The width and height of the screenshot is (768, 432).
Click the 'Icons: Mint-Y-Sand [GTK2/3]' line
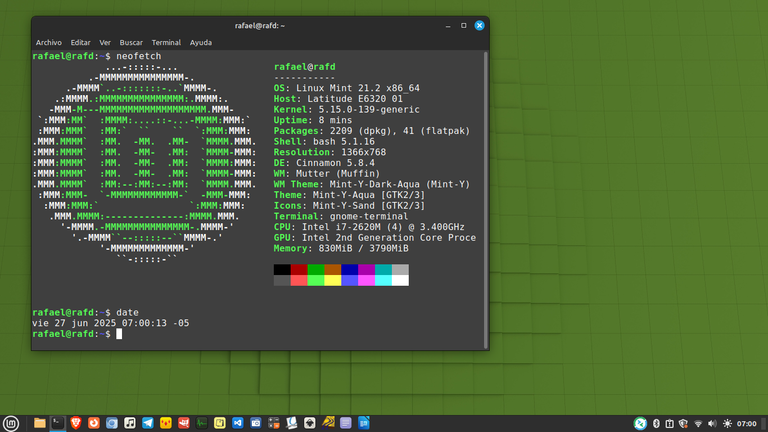click(349, 206)
